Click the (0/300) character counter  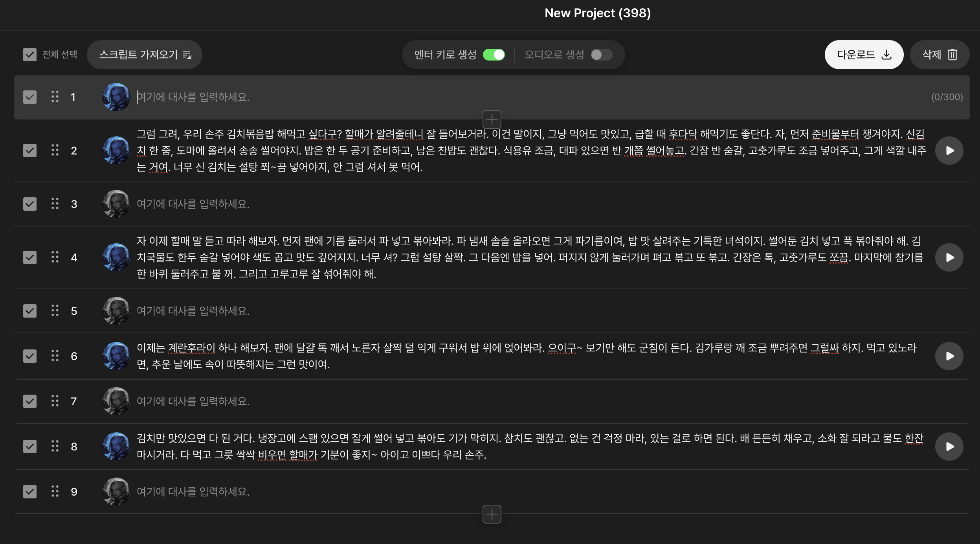[x=947, y=97]
